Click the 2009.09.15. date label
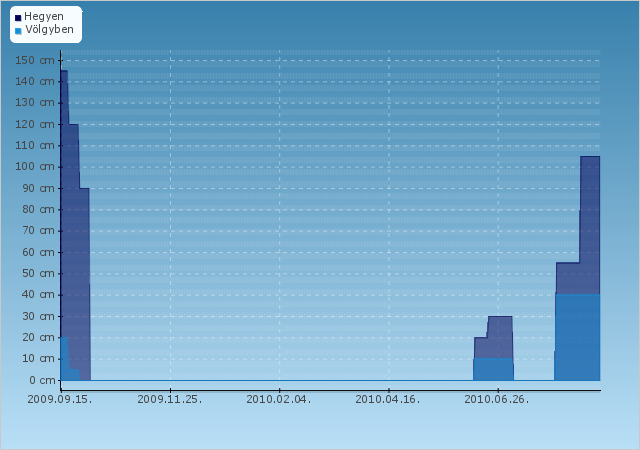The image size is (640, 450). (60, 399)
